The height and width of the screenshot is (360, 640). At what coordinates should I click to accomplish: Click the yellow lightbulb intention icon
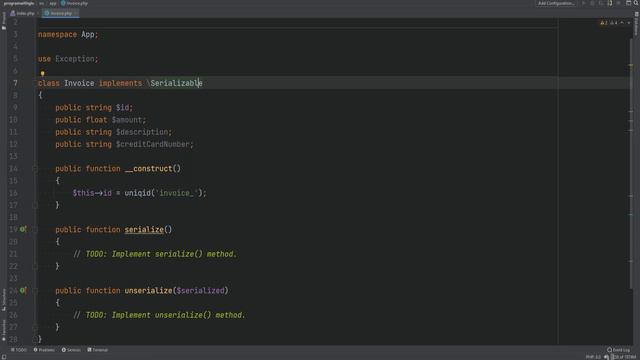click(42, 74)
